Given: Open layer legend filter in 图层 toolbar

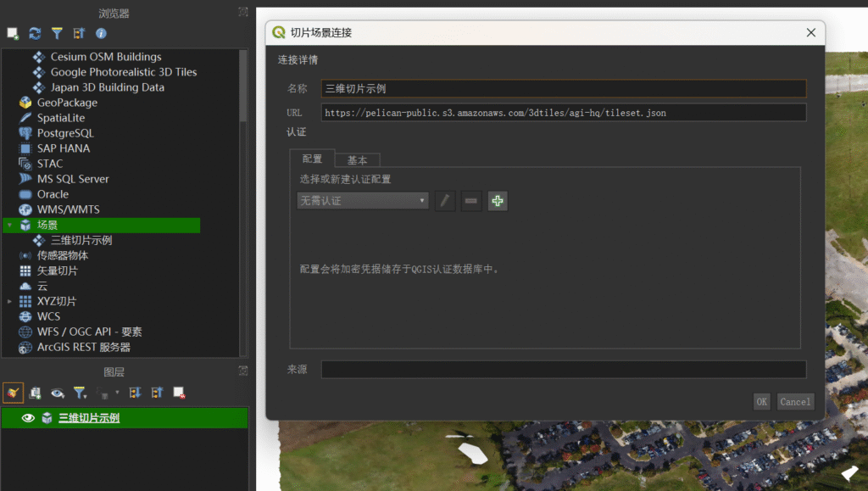Looking at the screenshot, I should (81, 393).
